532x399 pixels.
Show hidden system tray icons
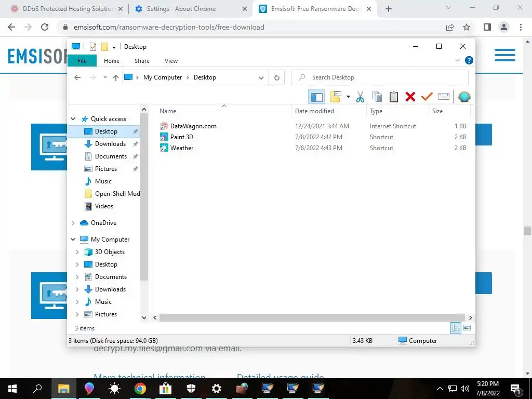440,389
